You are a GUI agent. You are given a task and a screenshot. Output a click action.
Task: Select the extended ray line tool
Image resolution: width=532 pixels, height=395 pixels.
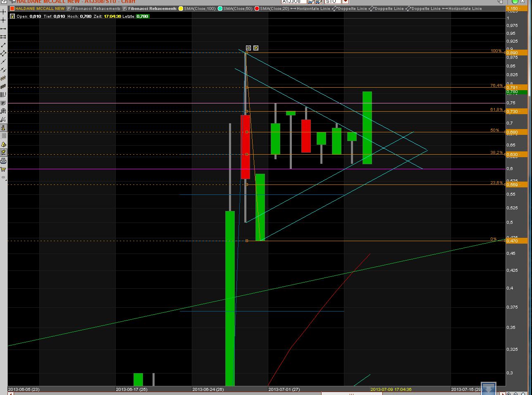(3, 62)
